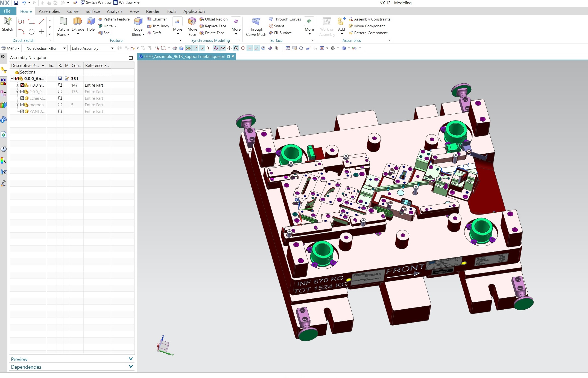Select the Hole feature icon
The image size is (588, 378).
[90, 22]
